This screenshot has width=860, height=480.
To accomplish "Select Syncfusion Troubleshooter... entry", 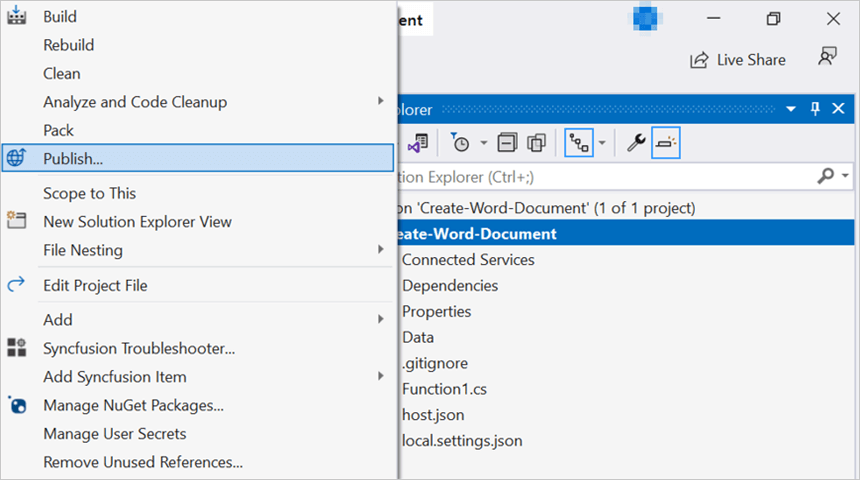I will pyautogui.click(x=139, y=348).
